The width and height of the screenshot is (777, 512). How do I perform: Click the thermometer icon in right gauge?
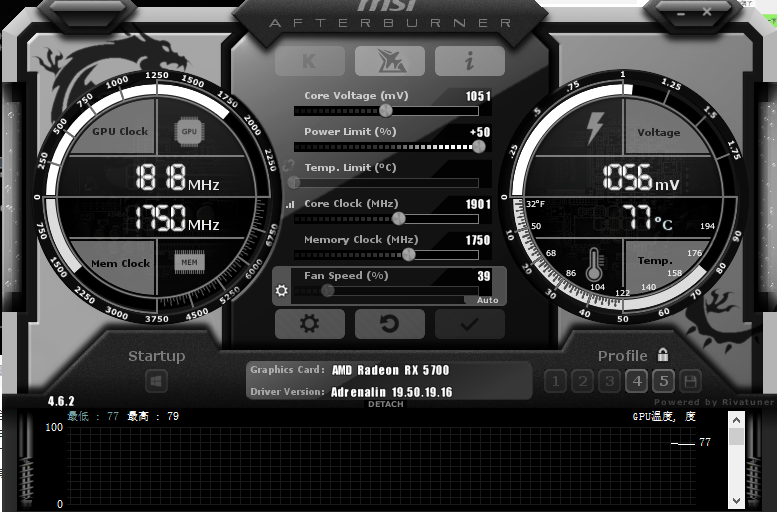(594, 265)
